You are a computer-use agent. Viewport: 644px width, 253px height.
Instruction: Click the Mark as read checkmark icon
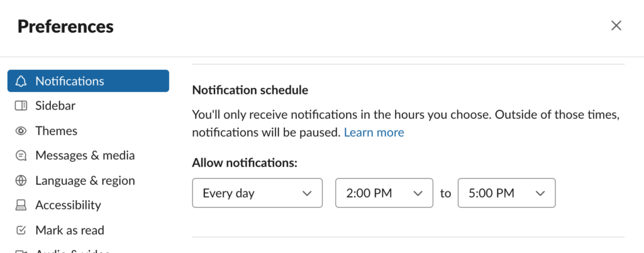pyautogui.click(x=21, y=230)
